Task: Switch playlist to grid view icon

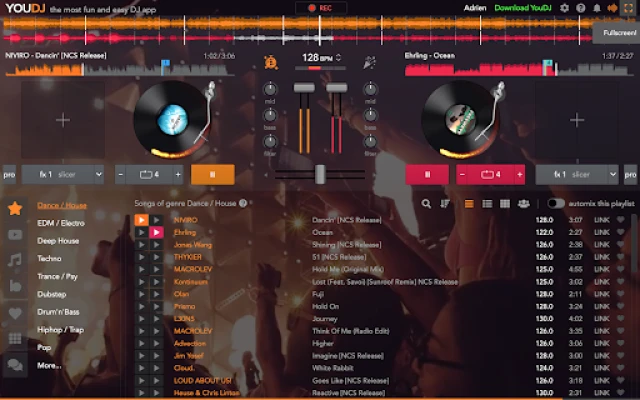Action: click(x=505, y=204)
